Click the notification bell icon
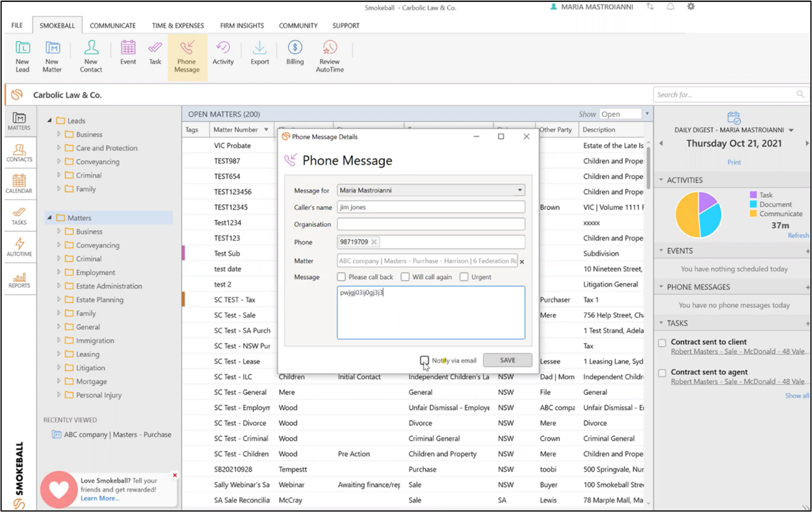Viewport: 812px width, 512px height. 671,7
